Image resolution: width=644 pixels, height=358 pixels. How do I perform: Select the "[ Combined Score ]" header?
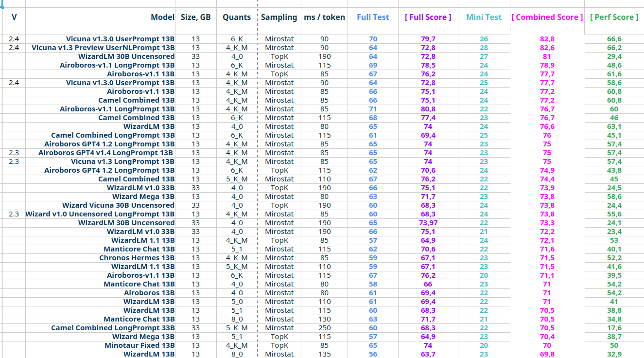[x=547, y=17]
